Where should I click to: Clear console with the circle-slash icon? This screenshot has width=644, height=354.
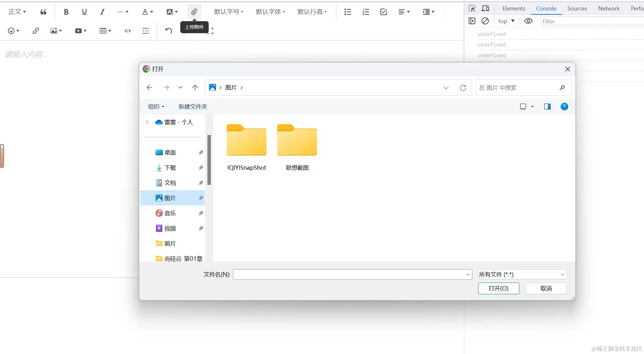pyautogui.click(x=485, y=21)
